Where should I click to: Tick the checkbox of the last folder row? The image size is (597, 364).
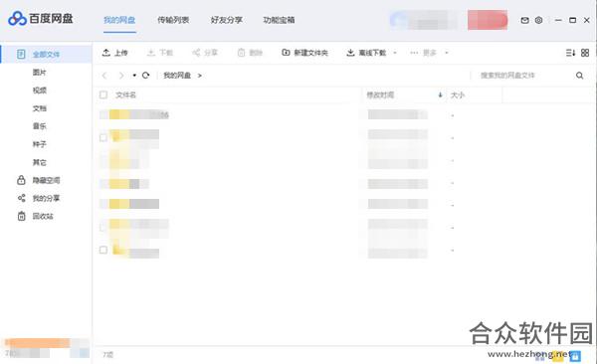[x=103, y=250]
